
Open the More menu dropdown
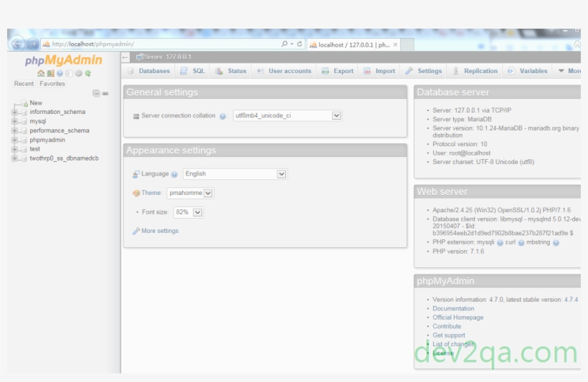569,71
